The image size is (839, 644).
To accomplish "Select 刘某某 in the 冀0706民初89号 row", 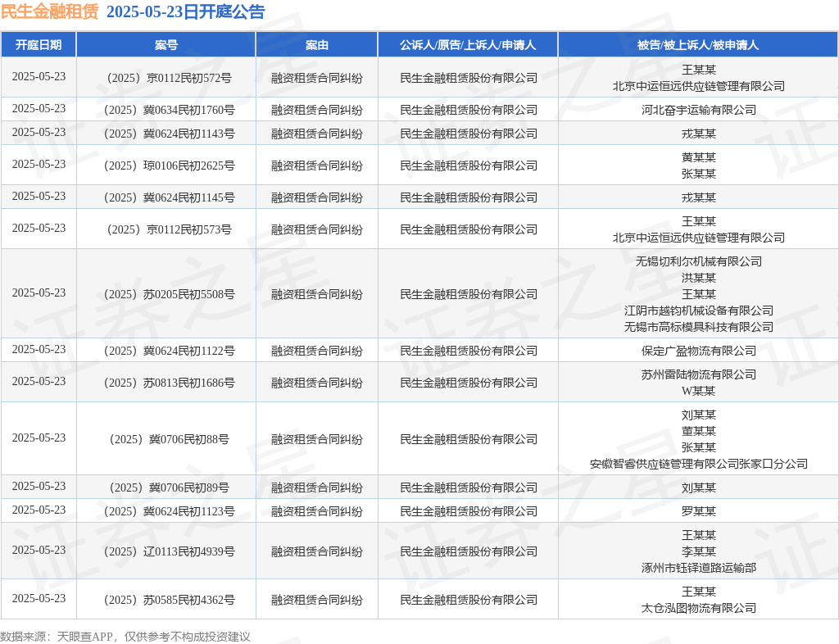I will tap(699, 488).
